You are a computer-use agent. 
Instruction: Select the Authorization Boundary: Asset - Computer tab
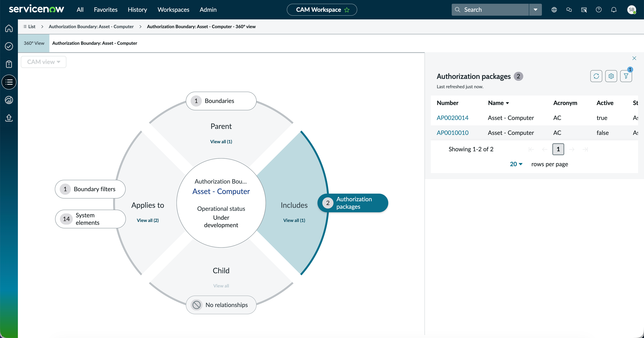[x=94, y=43]
